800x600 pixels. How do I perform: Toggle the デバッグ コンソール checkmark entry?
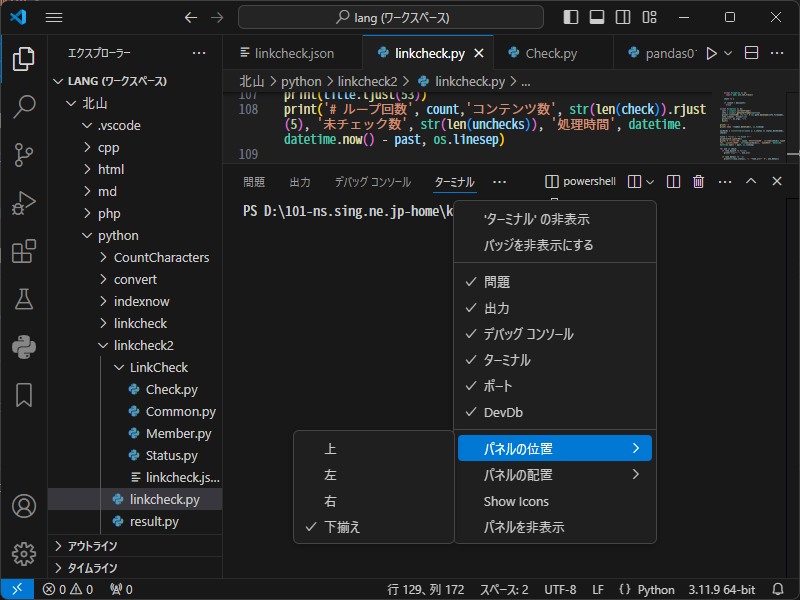528,334
